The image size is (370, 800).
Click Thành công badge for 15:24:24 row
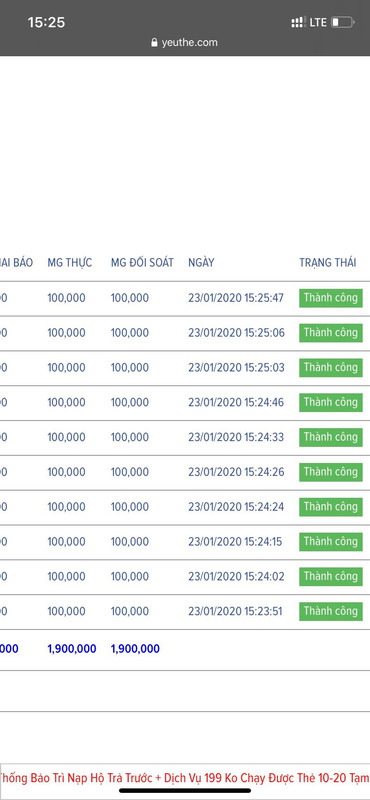331,507
